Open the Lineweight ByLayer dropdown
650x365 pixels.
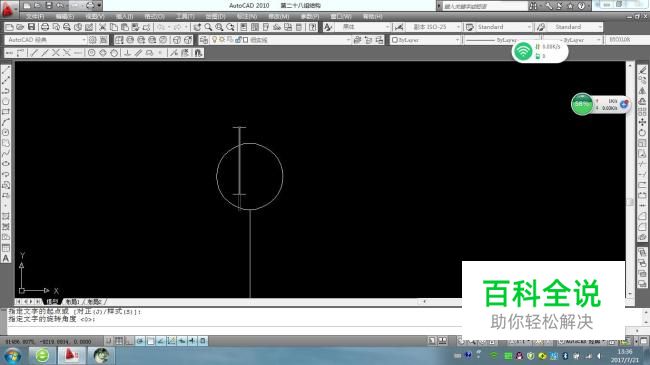coord(572,40)
